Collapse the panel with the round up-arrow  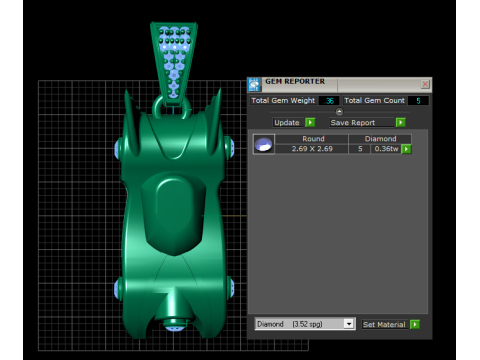pos(339,112)
